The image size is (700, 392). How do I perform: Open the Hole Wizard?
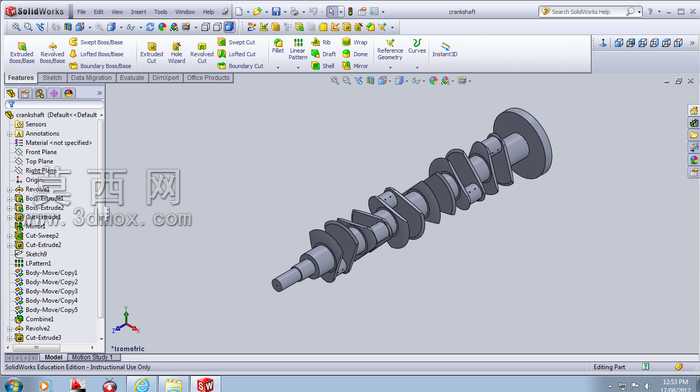pyautogui.click(x=176, y=53)
